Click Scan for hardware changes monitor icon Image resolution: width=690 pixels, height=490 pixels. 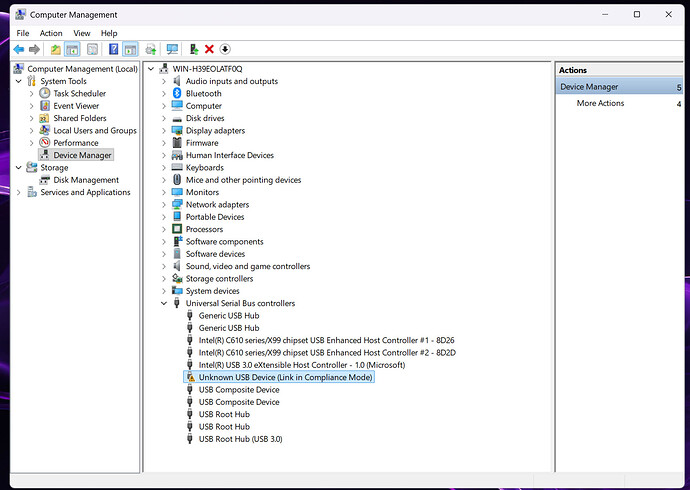tap(172, 49)
